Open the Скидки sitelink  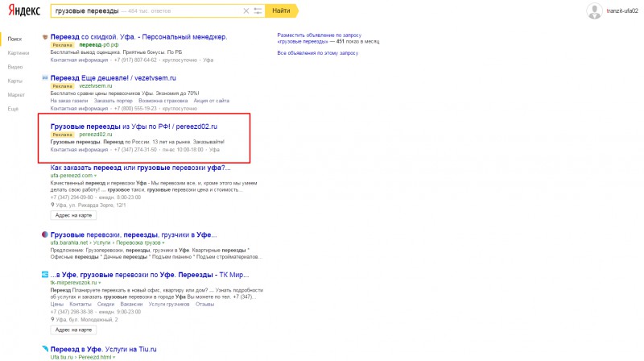point(105,304)
